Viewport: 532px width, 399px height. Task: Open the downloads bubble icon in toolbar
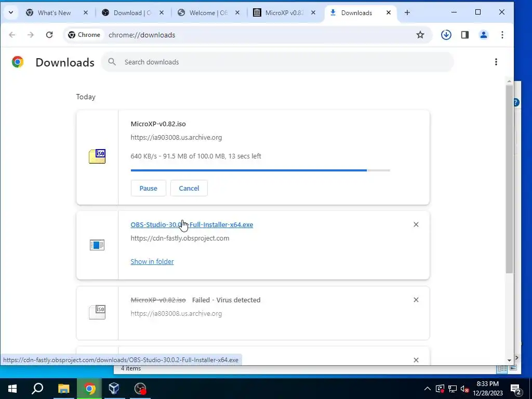coord(446,35)
